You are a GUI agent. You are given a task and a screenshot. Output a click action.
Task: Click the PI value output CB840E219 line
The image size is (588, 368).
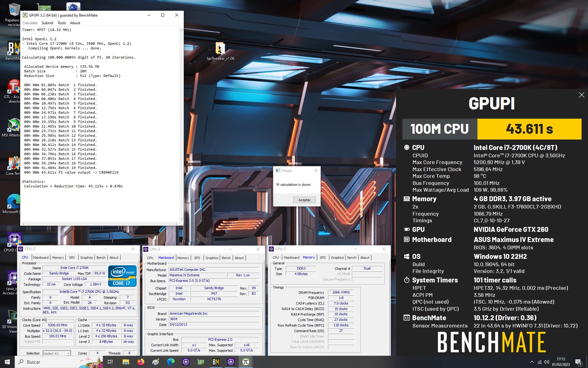71,172
